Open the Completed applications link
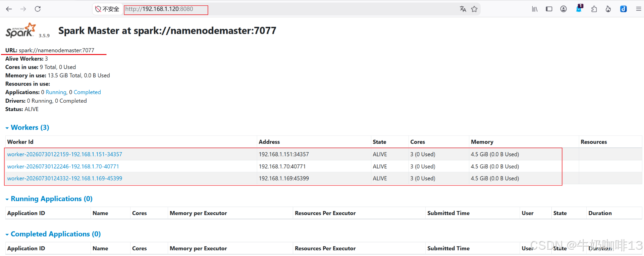The image size is (644, 256). coord(87,92)
